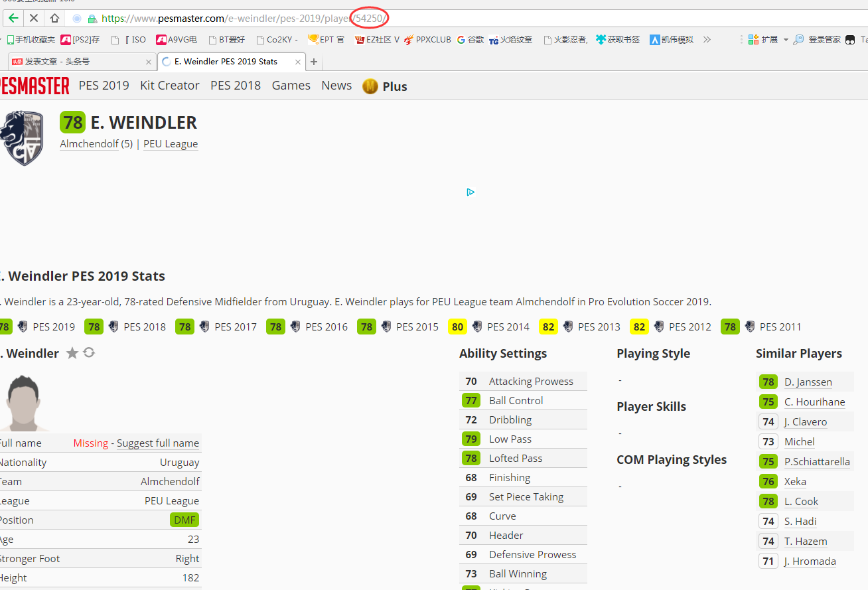Open similar player C. Hourihane
Image resolution: width=868 pixels, height=590 pixels.
tap(814, 402)
